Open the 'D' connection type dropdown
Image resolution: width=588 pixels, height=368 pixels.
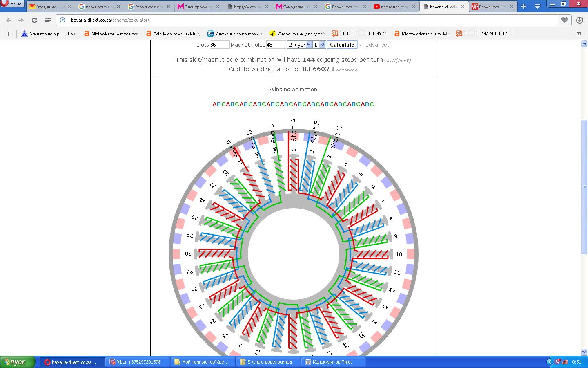click(319, 45)
